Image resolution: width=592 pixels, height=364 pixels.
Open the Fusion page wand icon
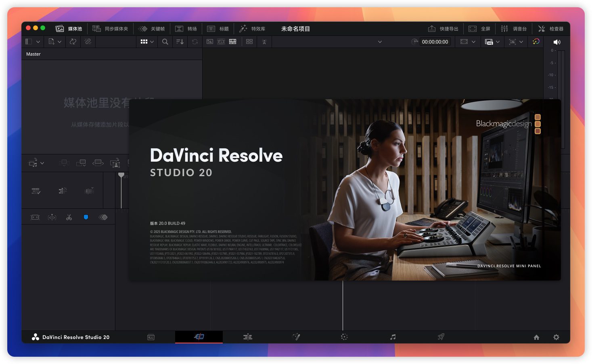(x=296, y=337)
